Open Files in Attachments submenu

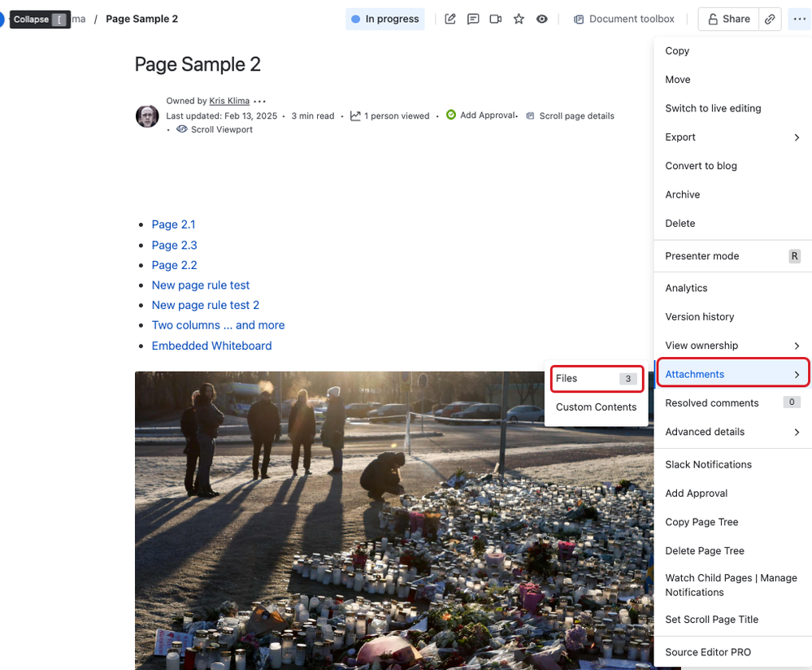click(x=597, y=379)
